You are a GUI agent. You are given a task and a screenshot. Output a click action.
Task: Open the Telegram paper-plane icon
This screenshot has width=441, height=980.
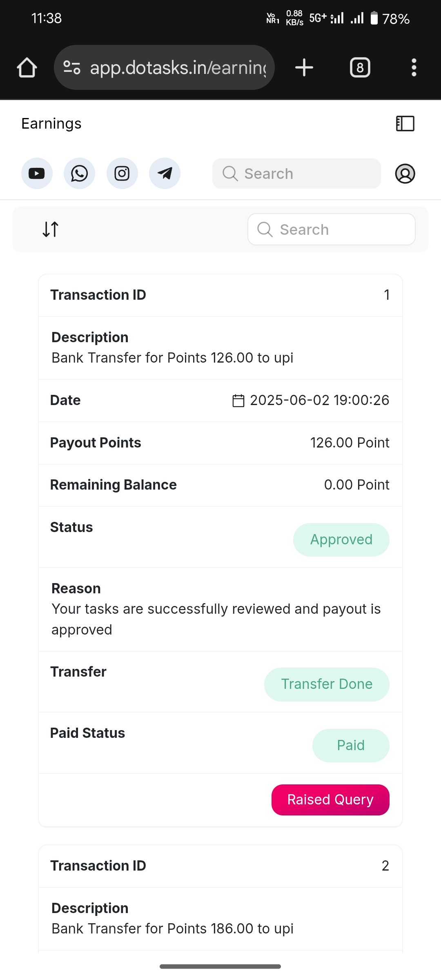[x=165, y=174]
